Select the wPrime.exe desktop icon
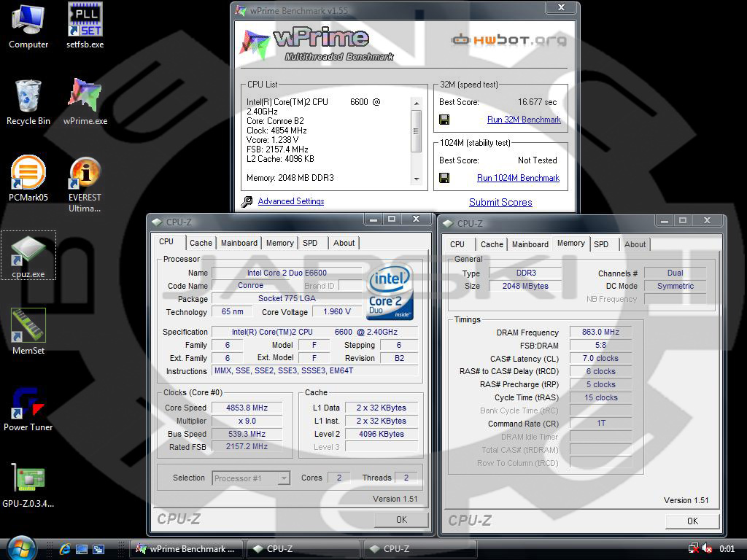The image size is (747, 560). point(85,102)
